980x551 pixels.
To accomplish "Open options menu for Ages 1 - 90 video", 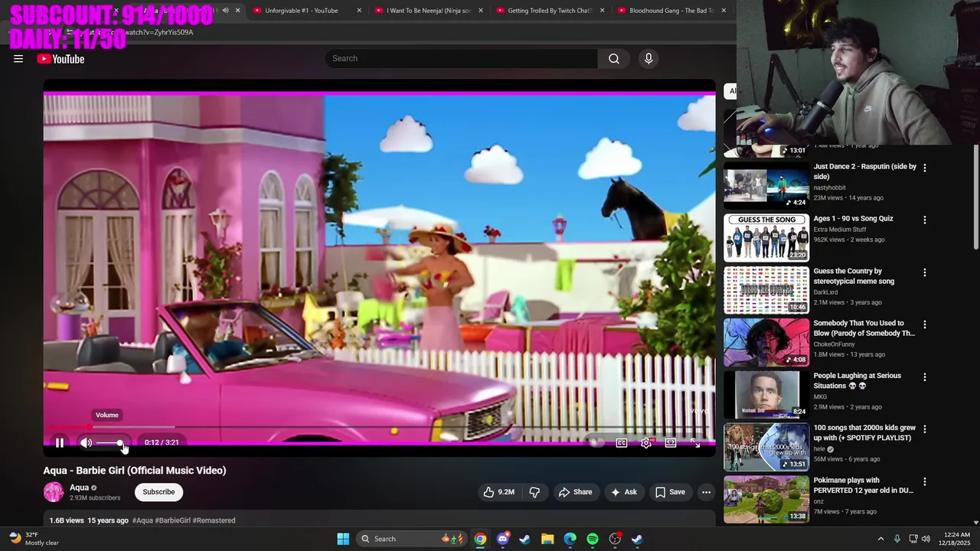I will coord(925,220).
